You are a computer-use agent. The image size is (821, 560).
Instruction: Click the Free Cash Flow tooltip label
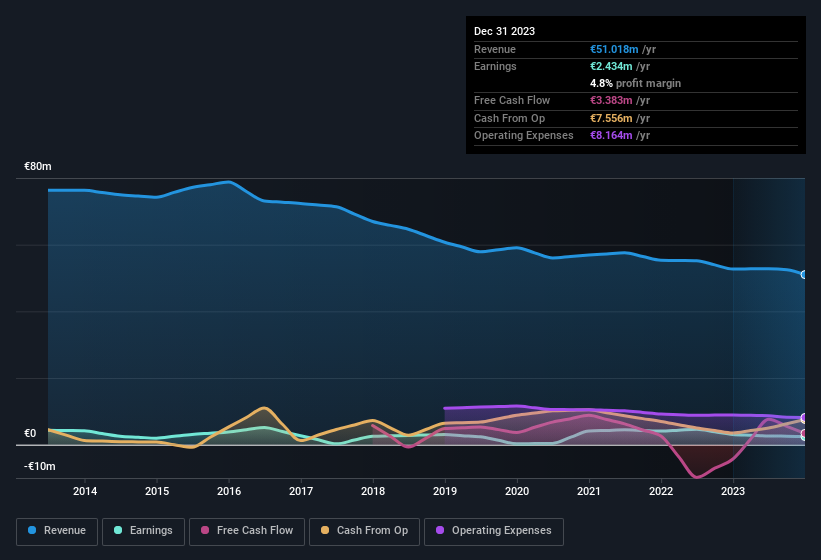tap(512, 100)
